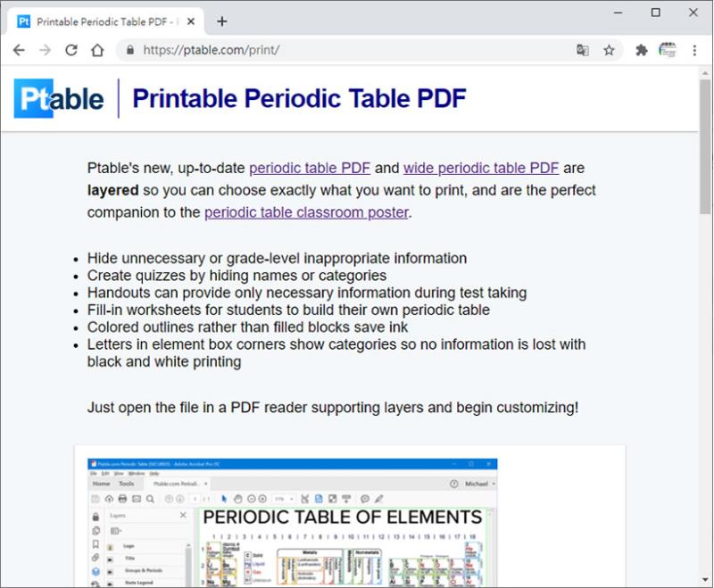Click the Printable Periodic Table PDF heading

299,98
